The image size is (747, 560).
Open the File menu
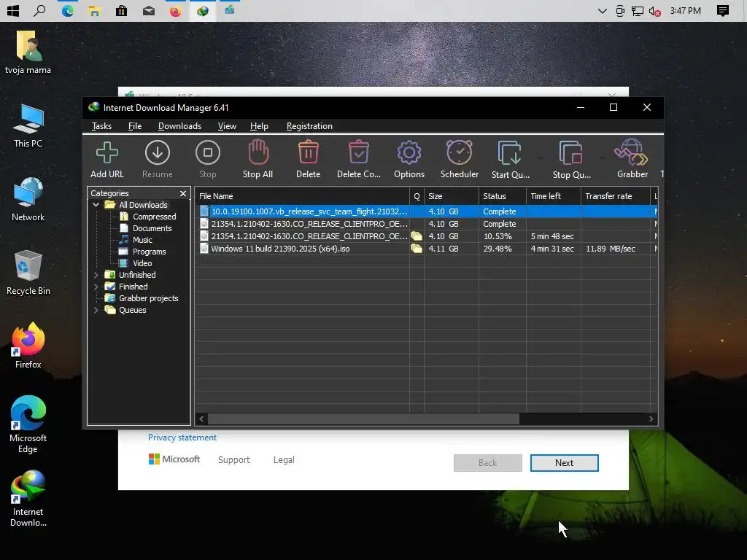click(135, 126)
